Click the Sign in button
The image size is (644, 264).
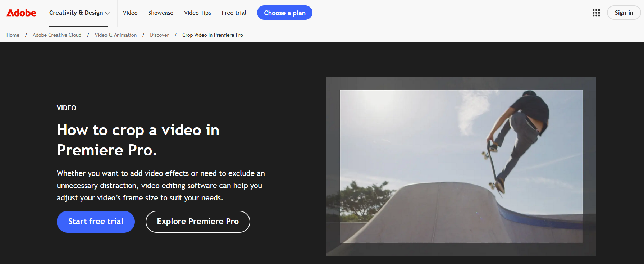click(624, 13)
